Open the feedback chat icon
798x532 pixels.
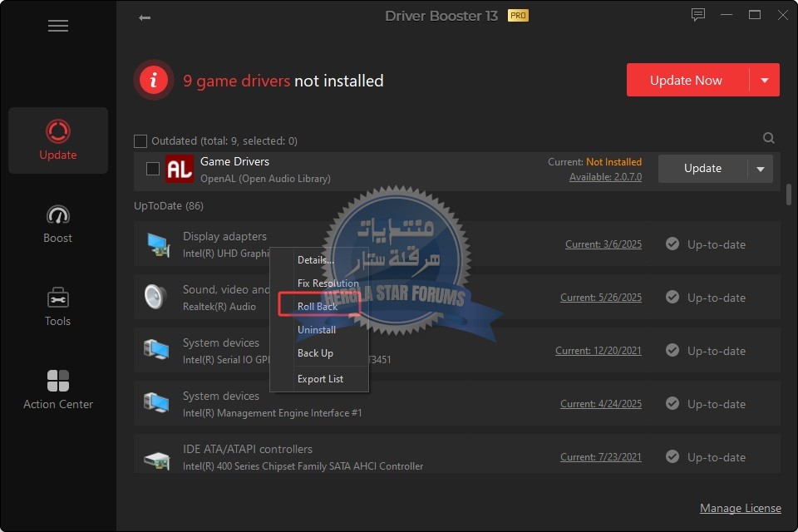coord(698,15)
